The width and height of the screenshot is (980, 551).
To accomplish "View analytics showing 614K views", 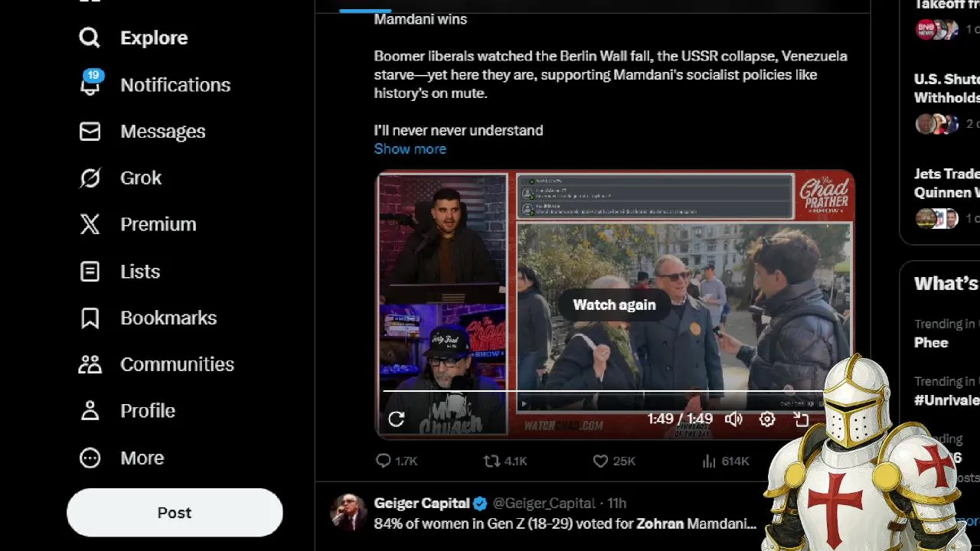I will 725,461.
